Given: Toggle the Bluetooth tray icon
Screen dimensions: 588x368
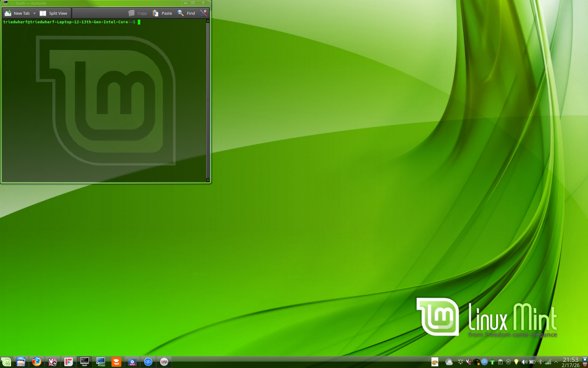Looking at the screenshot, I should click(x=540, y=362).
